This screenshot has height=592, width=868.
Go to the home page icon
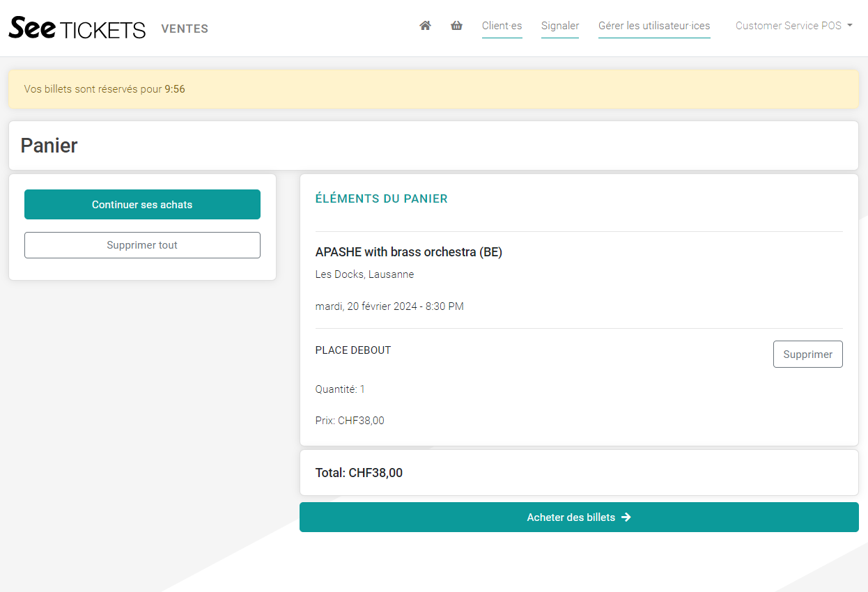(x=425, y=26)
